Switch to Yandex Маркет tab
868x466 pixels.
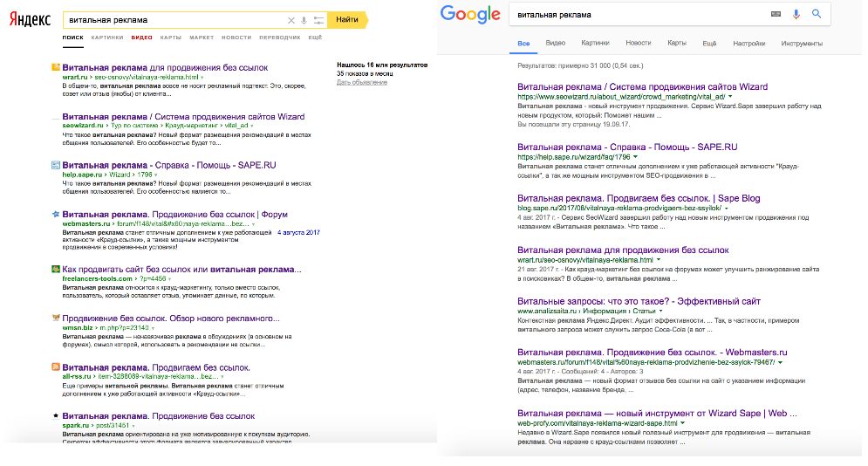coord(202,38)
